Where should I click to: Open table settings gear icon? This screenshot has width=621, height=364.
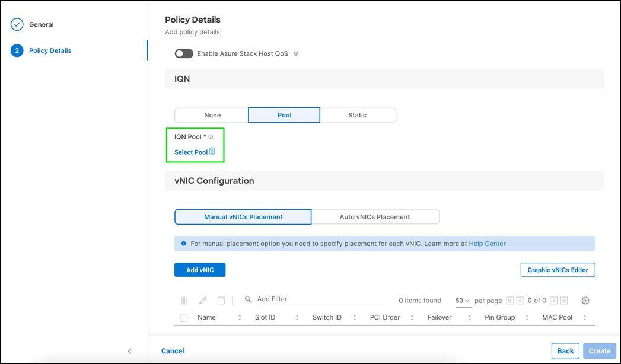coord(585,301)
